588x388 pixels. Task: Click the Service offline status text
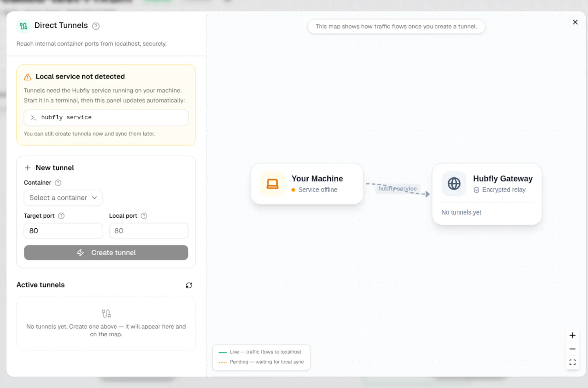318,190
